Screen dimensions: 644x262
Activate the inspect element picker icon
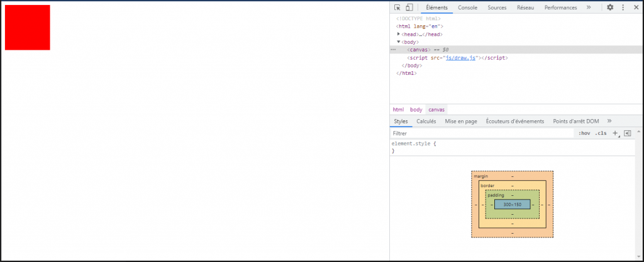(x=397, y=8)
